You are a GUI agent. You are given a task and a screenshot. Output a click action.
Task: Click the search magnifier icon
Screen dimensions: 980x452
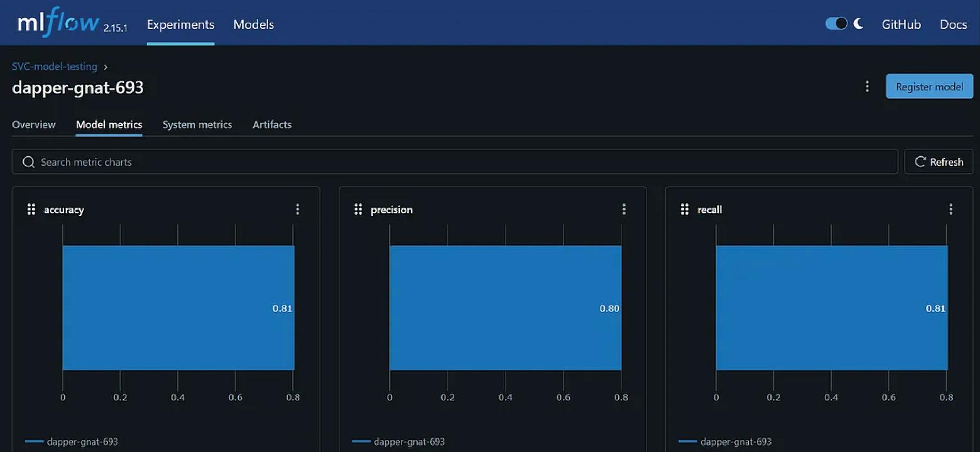tap(28, 162)
